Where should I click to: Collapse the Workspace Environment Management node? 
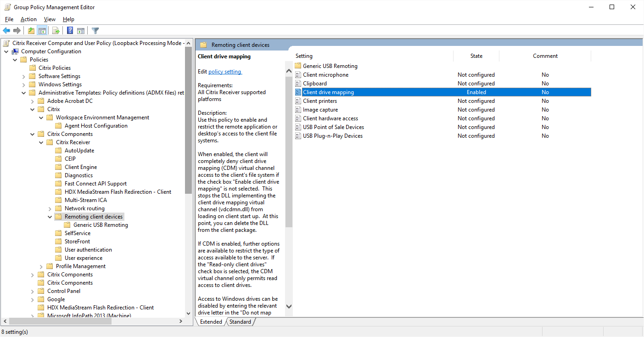[x=41, y=118]
